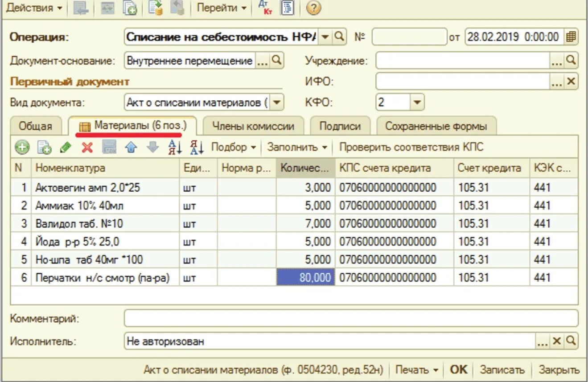Viewport: 588px width, 382px height.
Task: Click the Комментарий input field
Action: point(351,318)
